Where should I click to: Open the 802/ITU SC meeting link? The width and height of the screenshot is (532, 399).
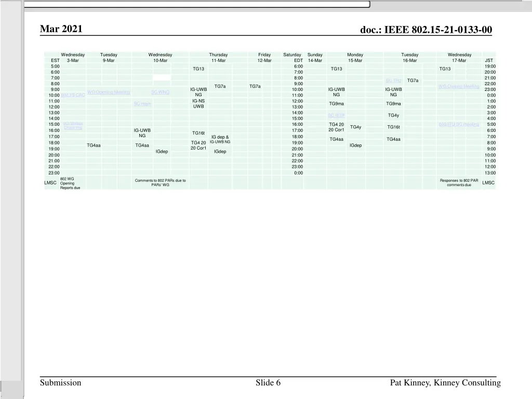coord(459,124)
